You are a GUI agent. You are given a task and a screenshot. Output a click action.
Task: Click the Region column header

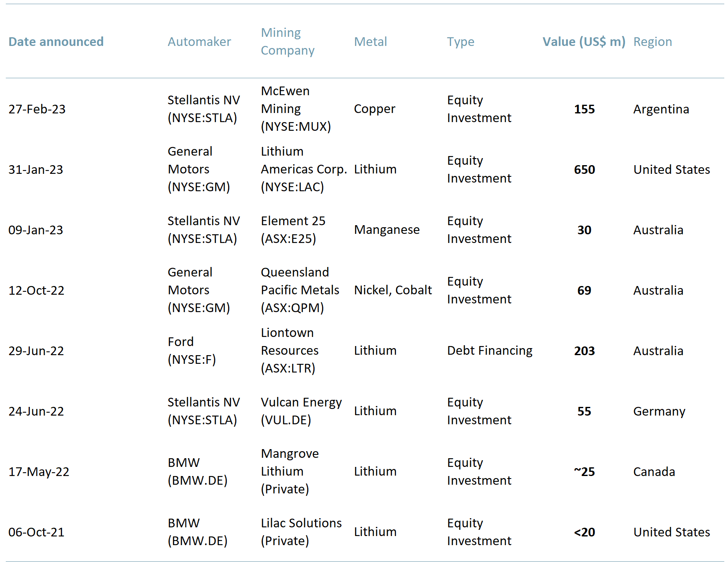653,41
